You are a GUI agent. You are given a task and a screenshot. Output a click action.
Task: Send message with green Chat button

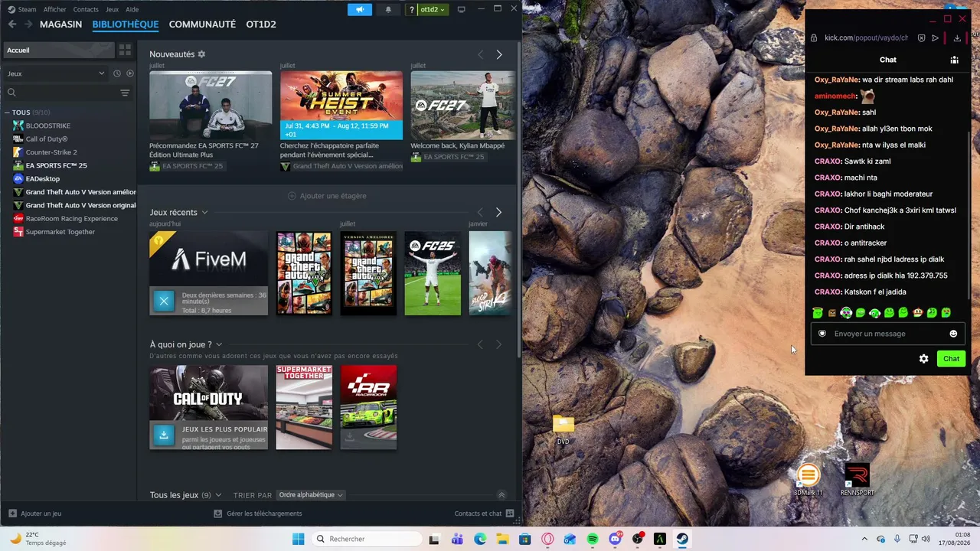pyautogui.click(x=951, y=358)
